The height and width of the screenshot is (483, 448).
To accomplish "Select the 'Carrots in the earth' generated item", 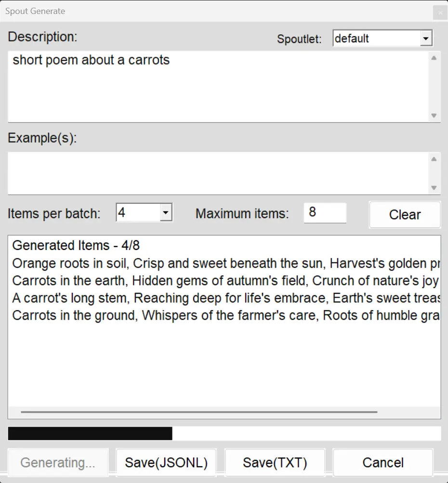I will pos(226,281).
